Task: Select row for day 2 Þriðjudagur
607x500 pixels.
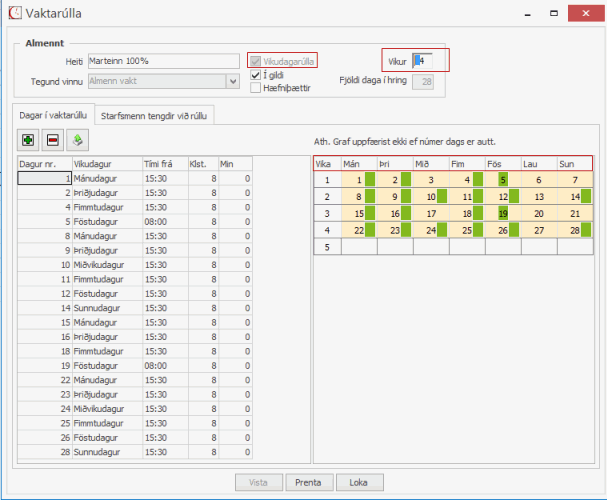Action: click(135, 193)
